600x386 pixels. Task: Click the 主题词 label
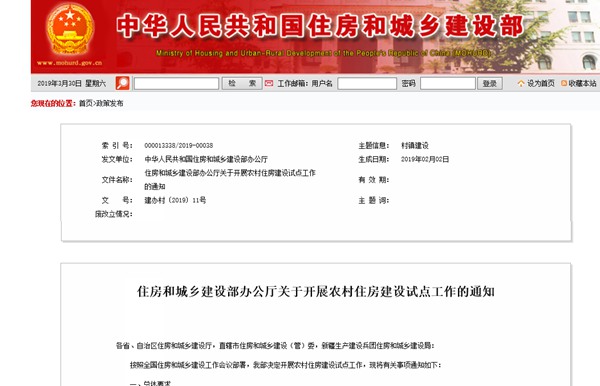pyautogui.click(x=373, y=200)
